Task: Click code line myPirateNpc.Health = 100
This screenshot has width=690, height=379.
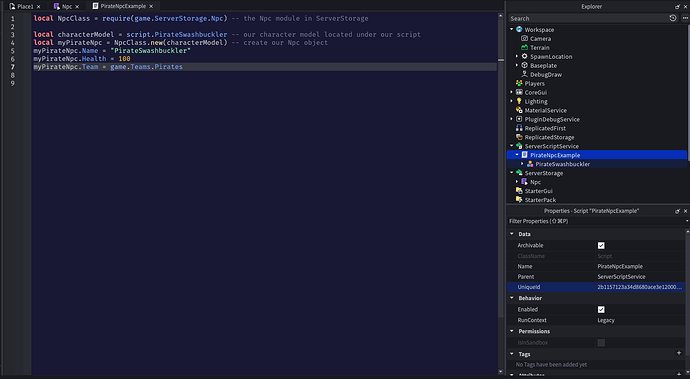Action: pos(82,59)
